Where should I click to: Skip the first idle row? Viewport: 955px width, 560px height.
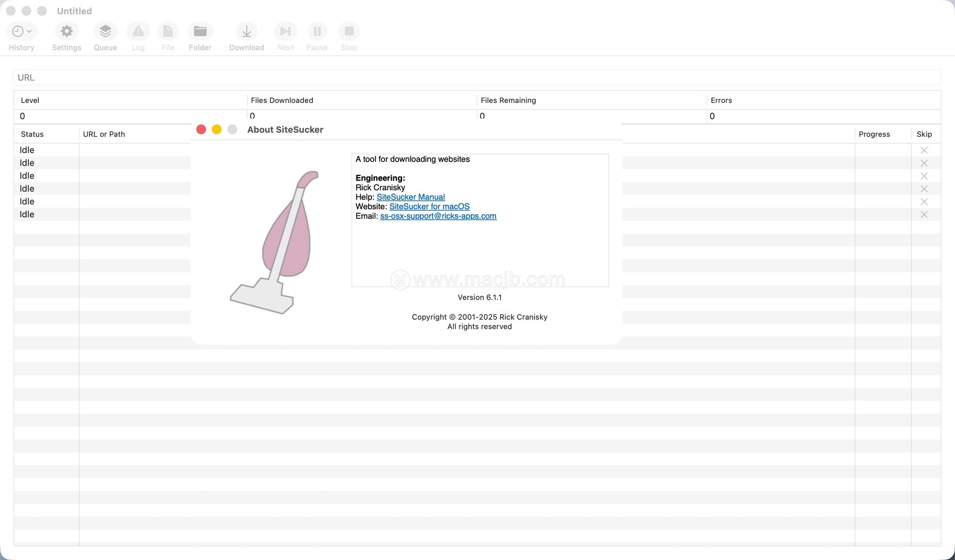coord(924,150)
